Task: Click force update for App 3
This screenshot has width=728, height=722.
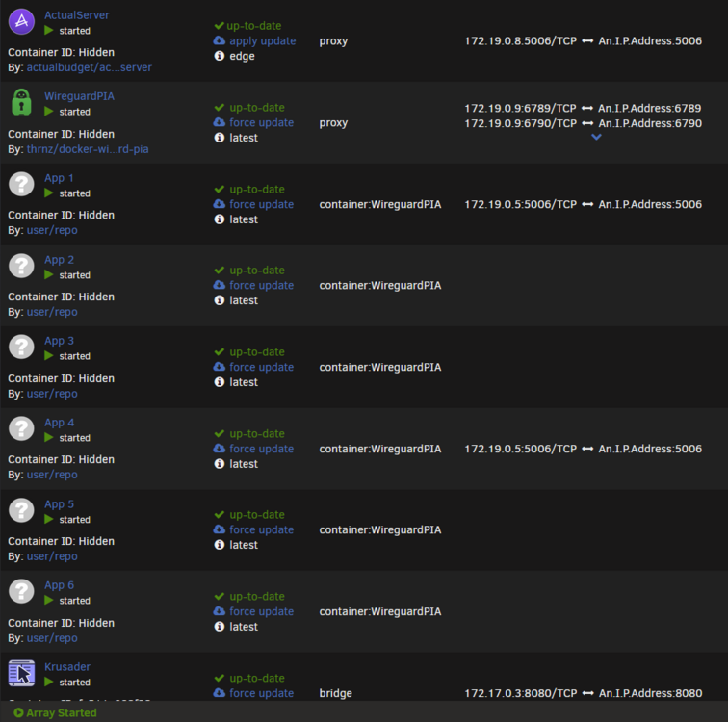Action: click(261, 367)
